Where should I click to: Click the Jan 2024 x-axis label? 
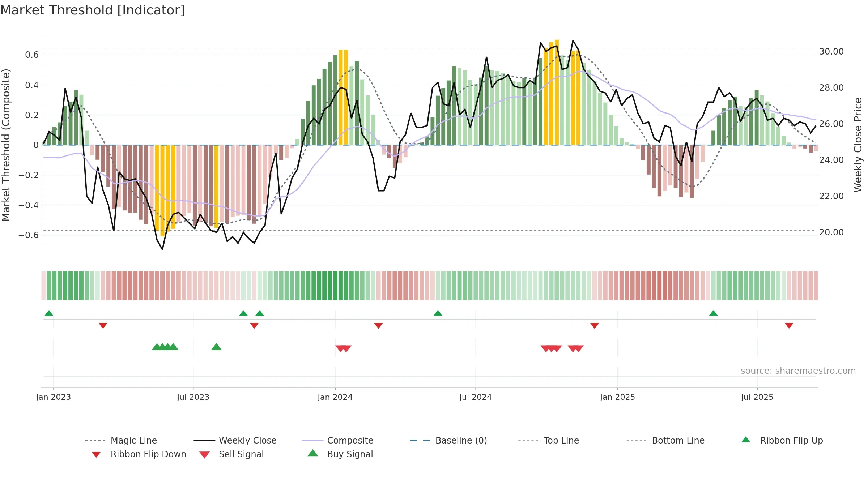click(x=335, y=397)
